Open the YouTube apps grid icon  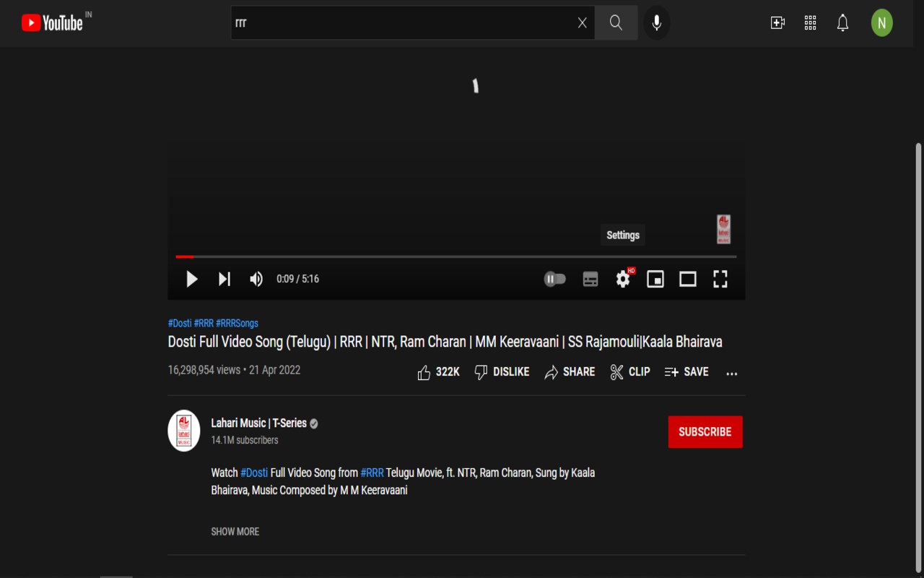[x=810, y=23]
